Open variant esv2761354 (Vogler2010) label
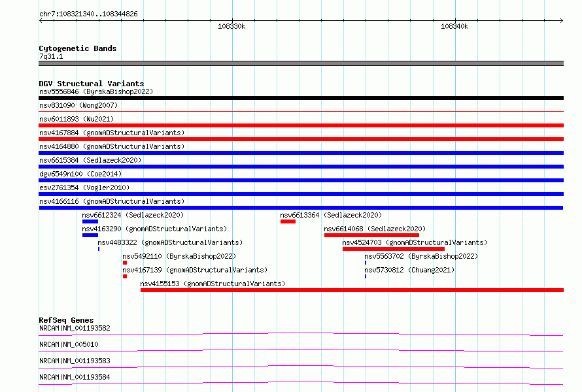This screenshot has height=392, width=582. pyautogui.click(x=84, y=188)
